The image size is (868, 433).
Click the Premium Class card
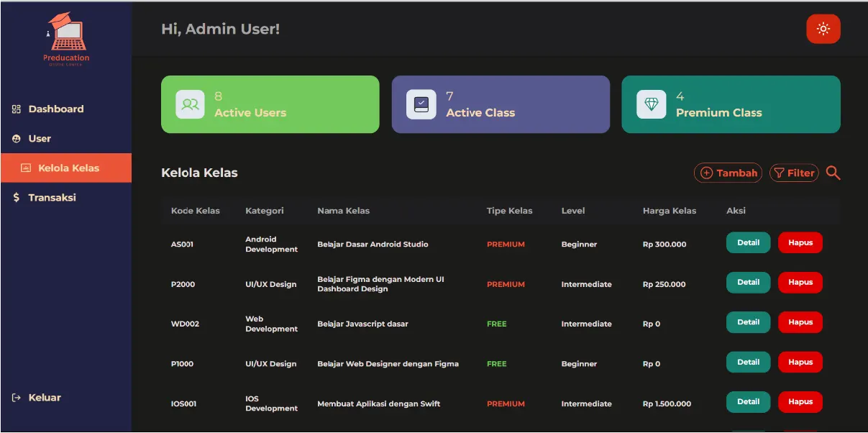click(x=731, y=104)
